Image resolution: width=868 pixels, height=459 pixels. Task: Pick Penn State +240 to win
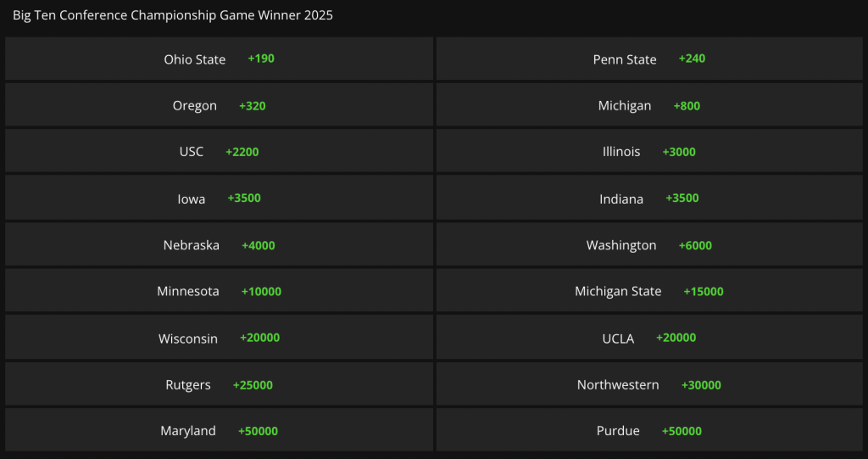[649, 59]
